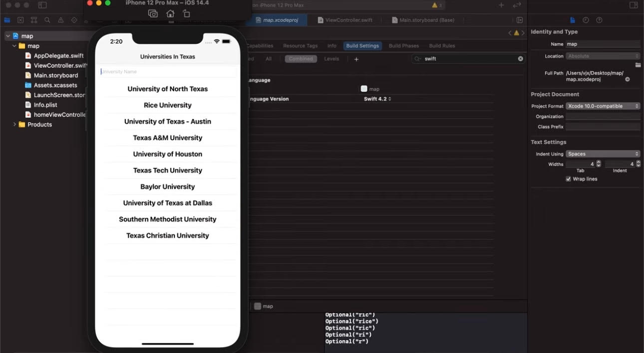Toggle the Wrap lines checkbox
Viewport: 644px width, 353px height.
point(568,179)
